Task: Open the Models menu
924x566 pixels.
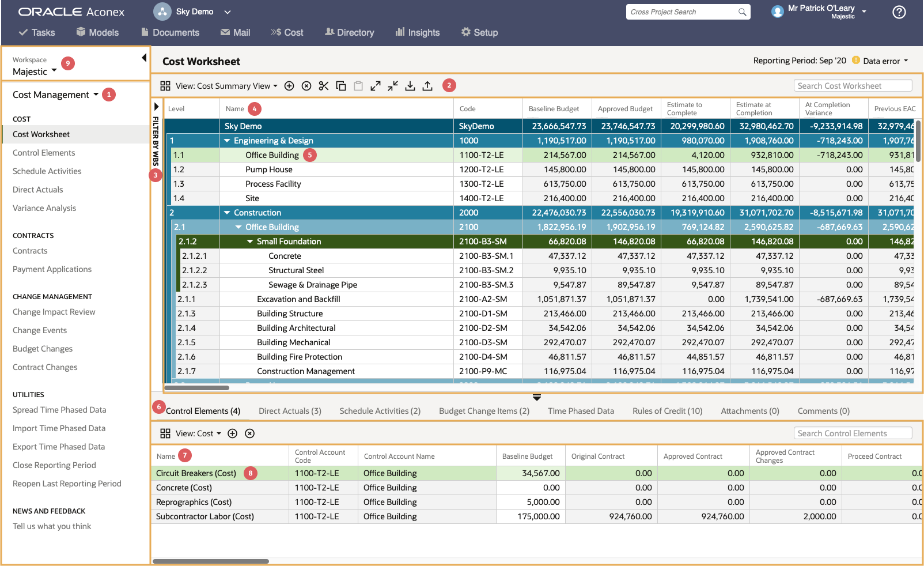Action: coord(97,32)
